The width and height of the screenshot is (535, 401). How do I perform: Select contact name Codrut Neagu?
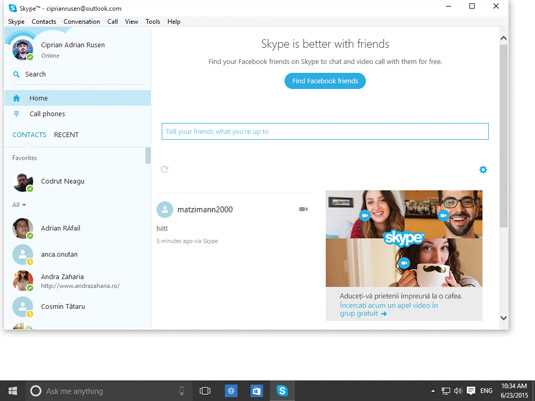pos(62,181)
